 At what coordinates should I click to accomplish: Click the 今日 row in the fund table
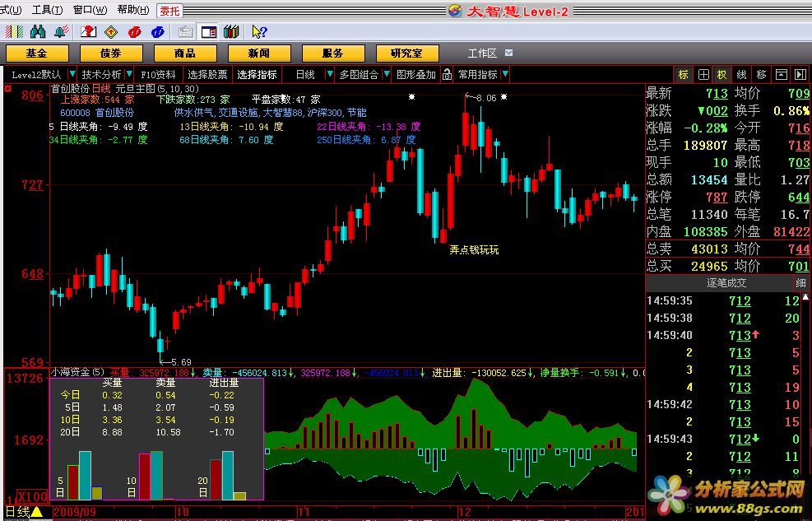click(x=147, y=395)
